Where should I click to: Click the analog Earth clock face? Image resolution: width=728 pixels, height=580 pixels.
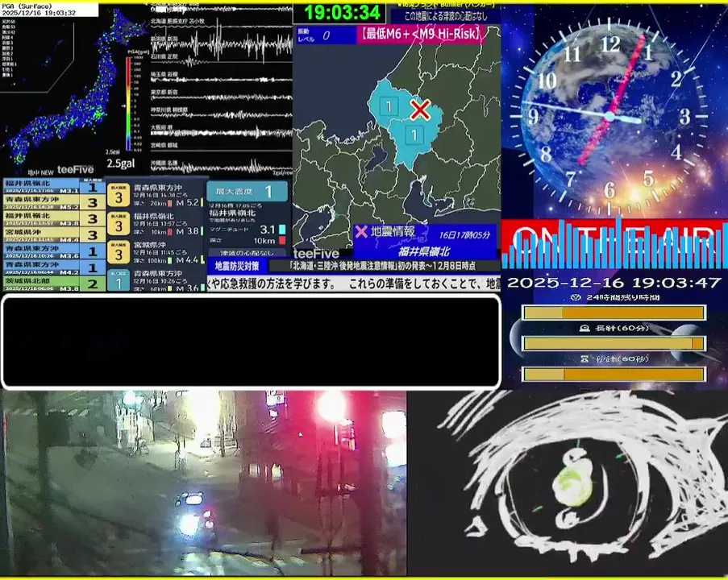609,117
